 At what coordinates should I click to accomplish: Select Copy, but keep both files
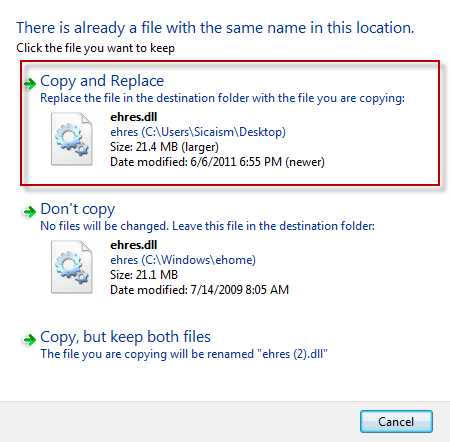125,337
